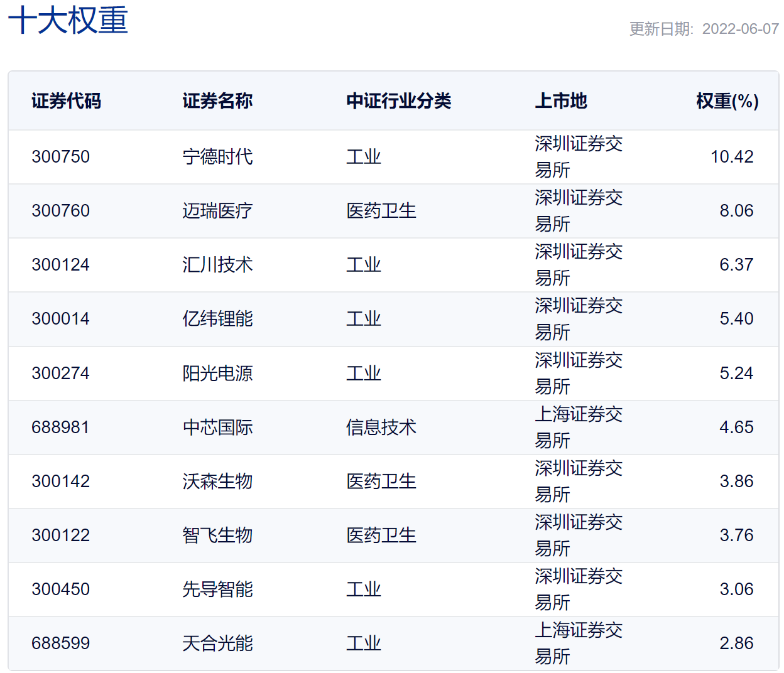Select security code 300750

[61, 156]
